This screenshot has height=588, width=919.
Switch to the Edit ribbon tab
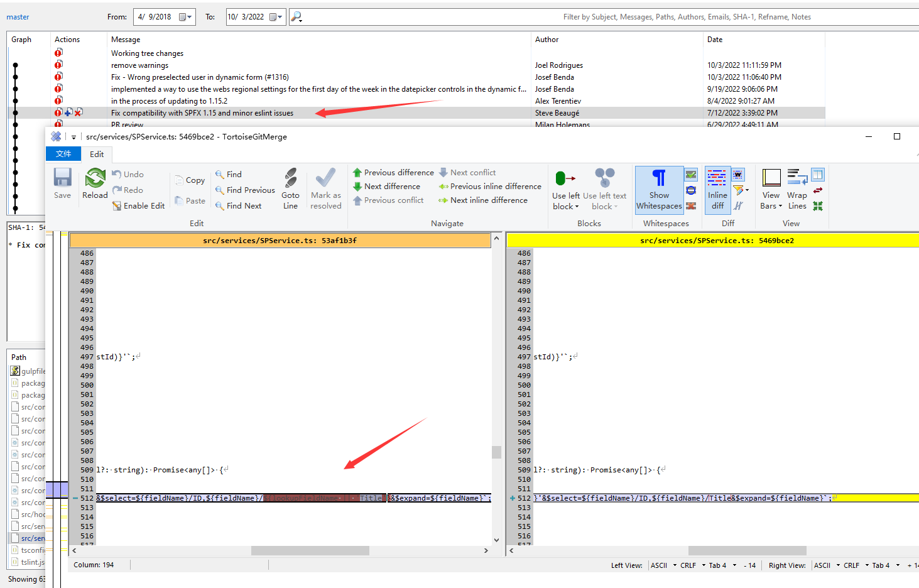(x=97, y=154)
